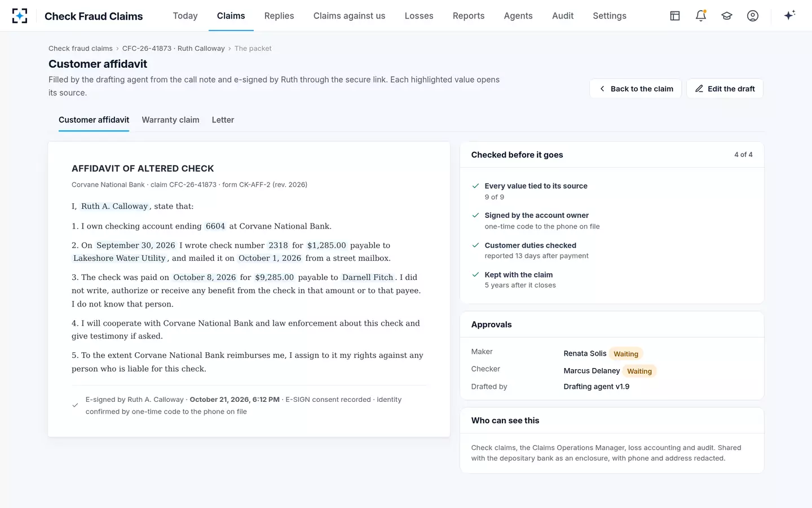This screenshot has height=508, width=812.
Task: Open source for September 30, 2026 date
Action: click(136, 246)
